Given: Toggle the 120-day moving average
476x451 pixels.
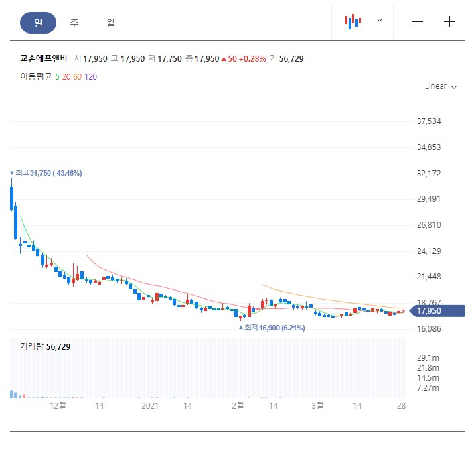Looking at the screenshot, I should pyautogui.click(x=91, y=77).
